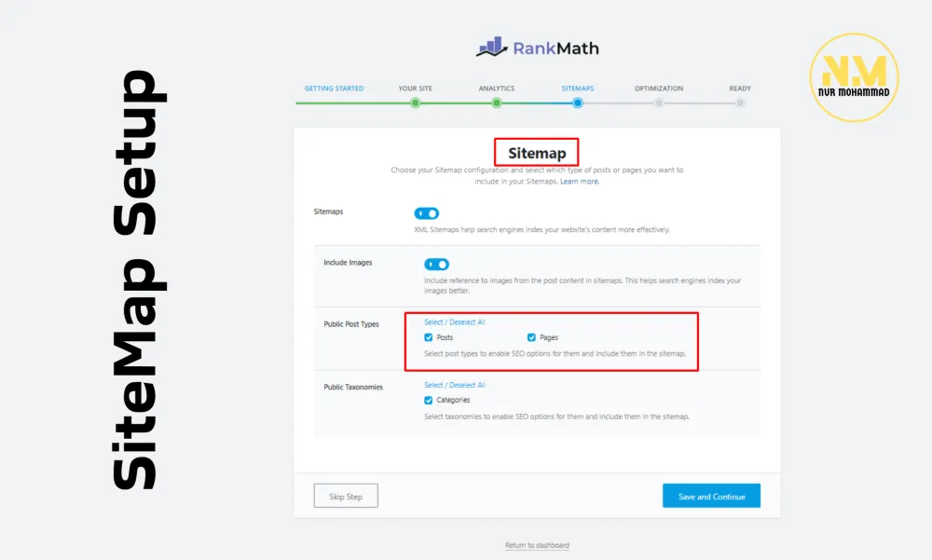Viewport: 932px width, 560px height.
Task: Open the Learn more link
Action: tap(580, 182)
